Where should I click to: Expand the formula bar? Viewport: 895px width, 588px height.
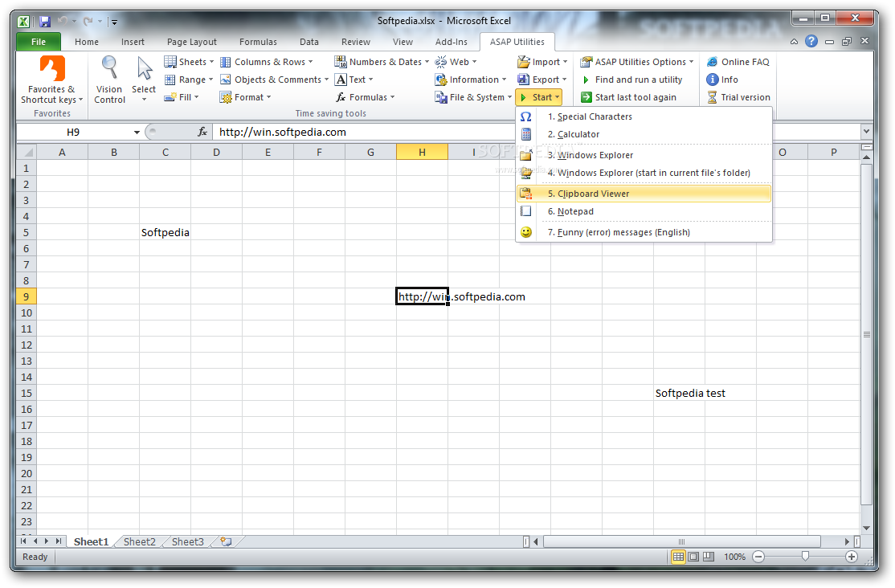coord(866,131)
